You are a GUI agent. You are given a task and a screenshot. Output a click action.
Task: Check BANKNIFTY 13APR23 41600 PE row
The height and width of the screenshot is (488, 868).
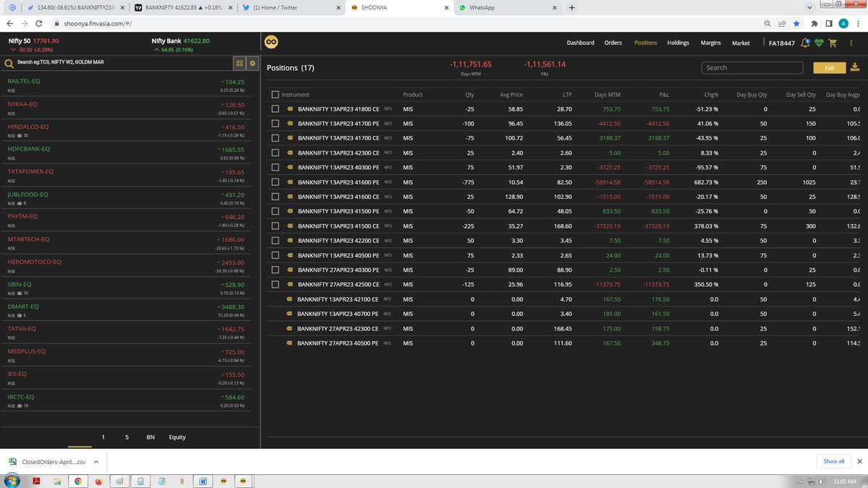pyautogui.click(x=275, y=182)
